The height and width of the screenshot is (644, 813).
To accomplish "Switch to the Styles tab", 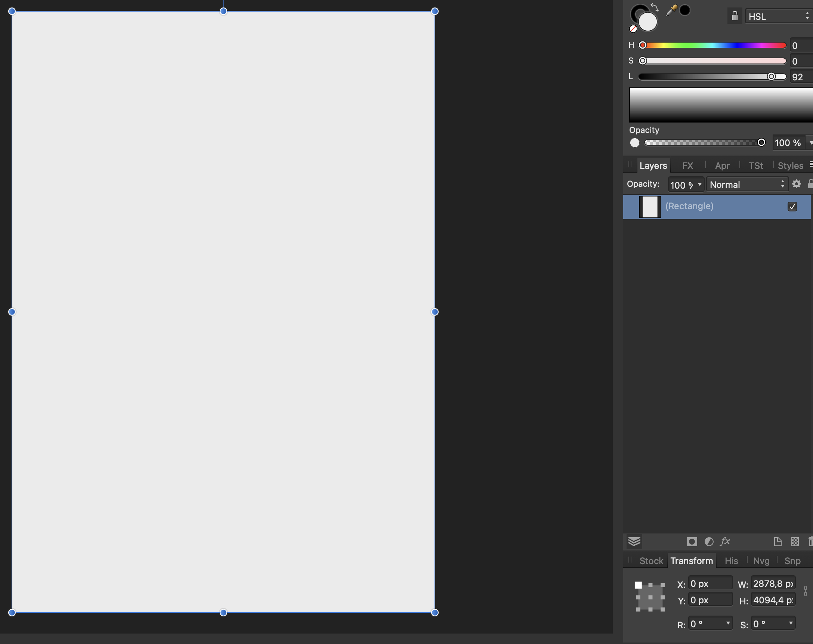I will (x=790, y=165).
